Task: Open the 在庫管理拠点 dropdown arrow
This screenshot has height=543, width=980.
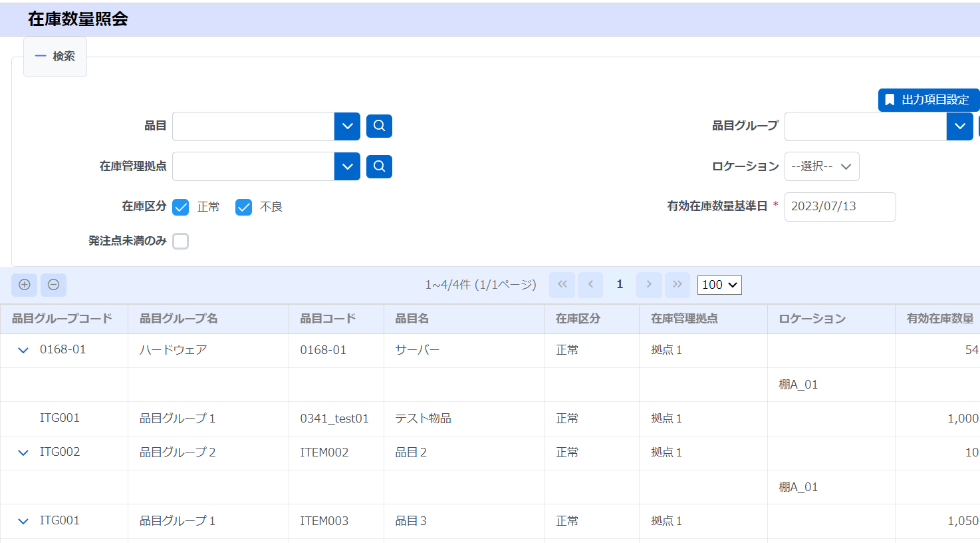Action: click(347, 166)
